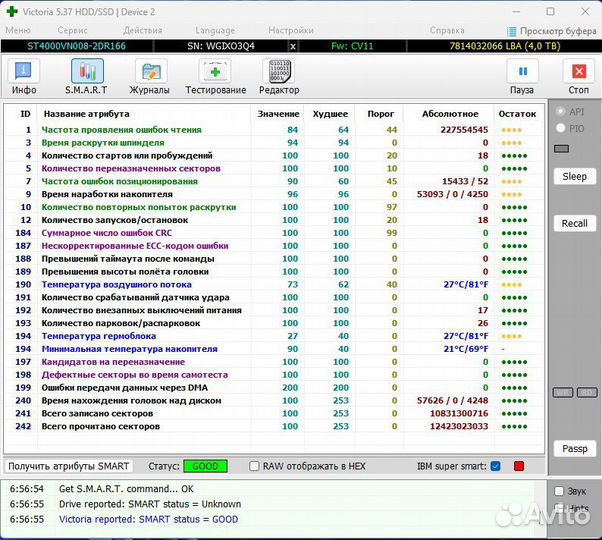Toggle RAW отображать в HEX checkbox
Screen dimensions: 602x540
(254, 466)
